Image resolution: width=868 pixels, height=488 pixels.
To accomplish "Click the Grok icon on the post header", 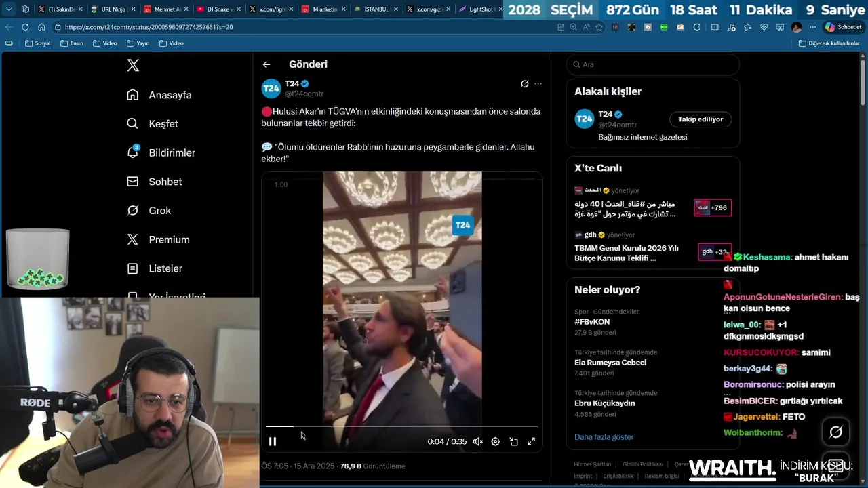I will pos(524,84).
